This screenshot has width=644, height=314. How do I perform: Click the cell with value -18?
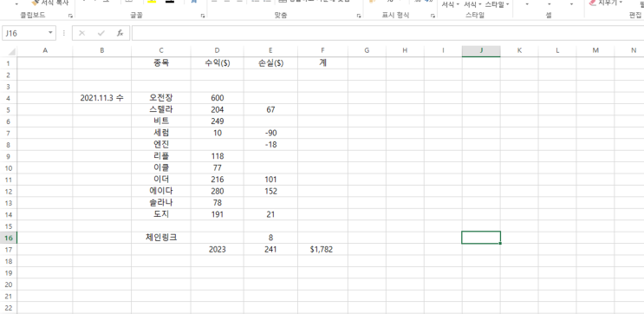tap(270, 145)
